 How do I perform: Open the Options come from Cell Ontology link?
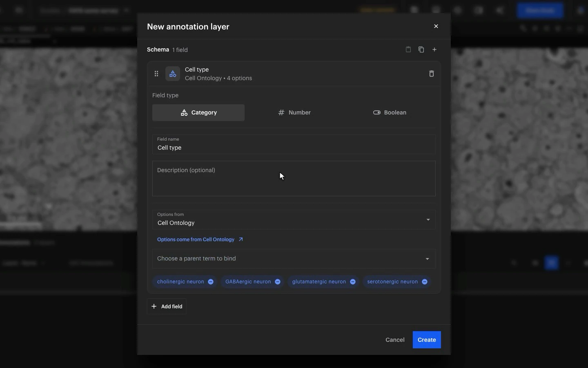tap(200, 240)
